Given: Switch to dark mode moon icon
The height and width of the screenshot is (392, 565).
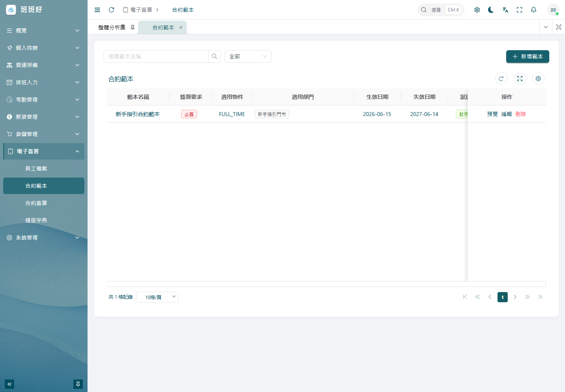Looking at the screenshot, I should click(491, 10).
